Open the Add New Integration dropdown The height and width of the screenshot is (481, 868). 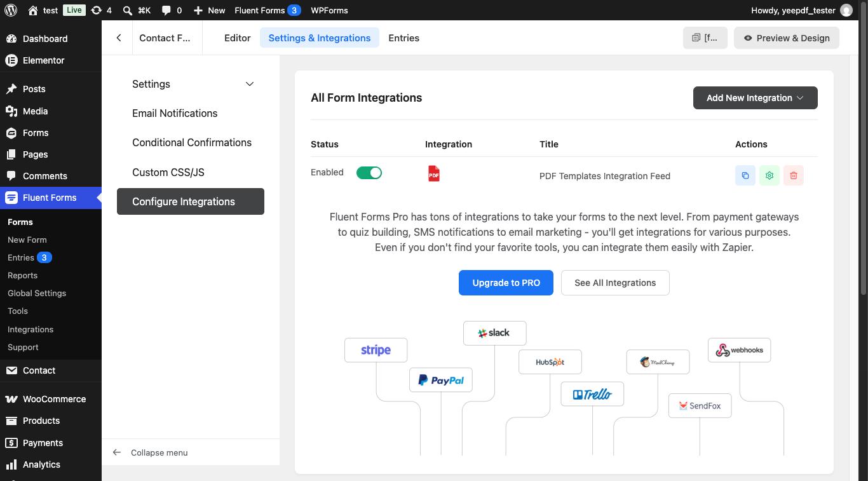(756, 98)
